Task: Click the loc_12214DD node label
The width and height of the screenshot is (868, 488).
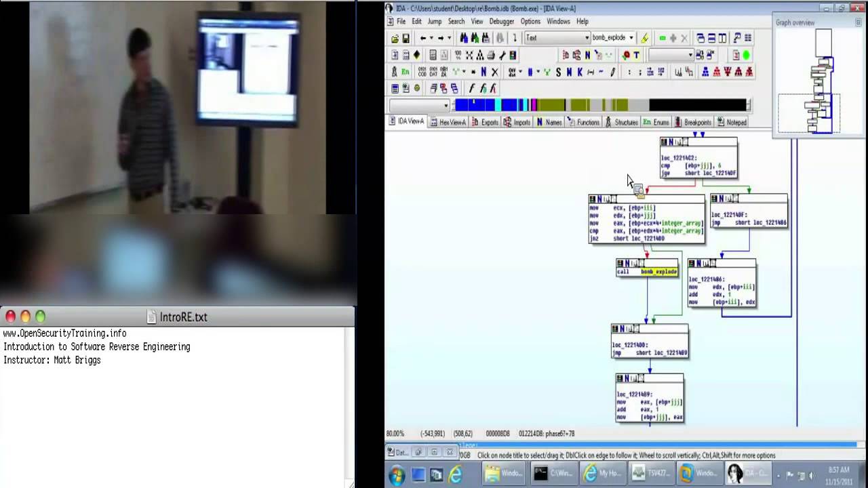Action: pyautogui.click(x=630, y=345)
